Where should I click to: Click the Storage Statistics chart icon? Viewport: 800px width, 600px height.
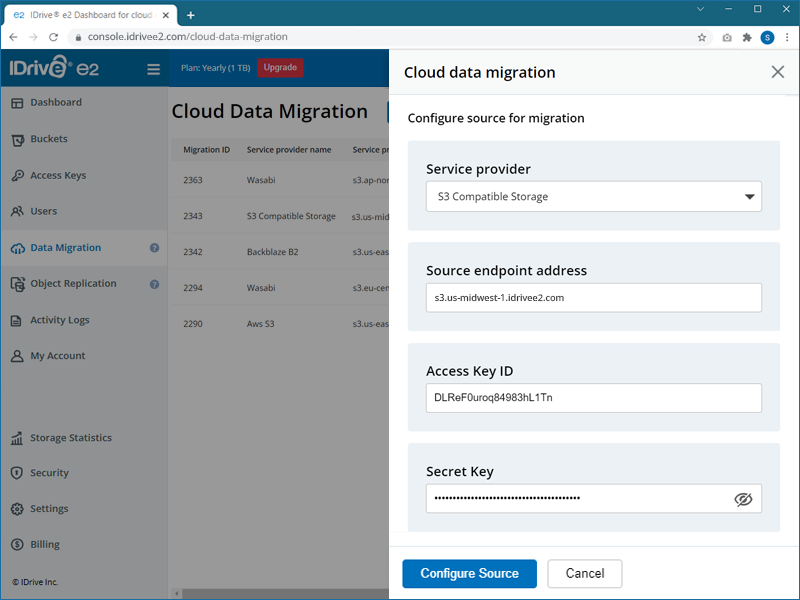pyautogui.click(x=17, y=438)
